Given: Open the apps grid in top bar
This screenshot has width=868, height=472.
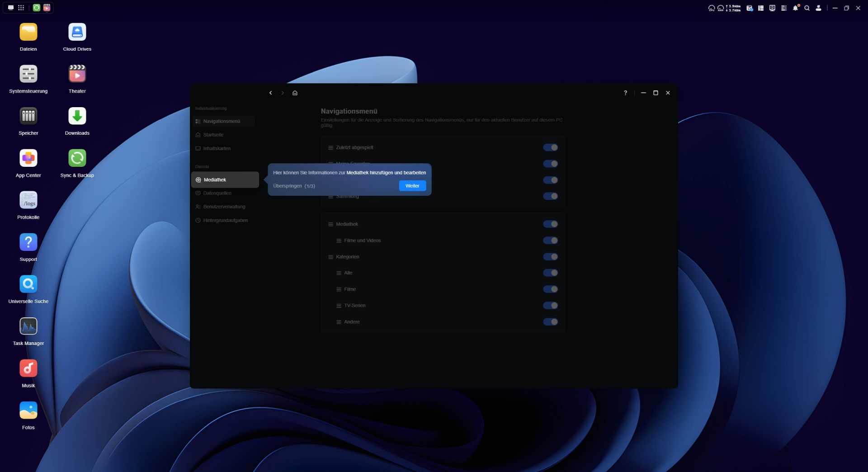Looking at the screenshot, I should [21, 8].
